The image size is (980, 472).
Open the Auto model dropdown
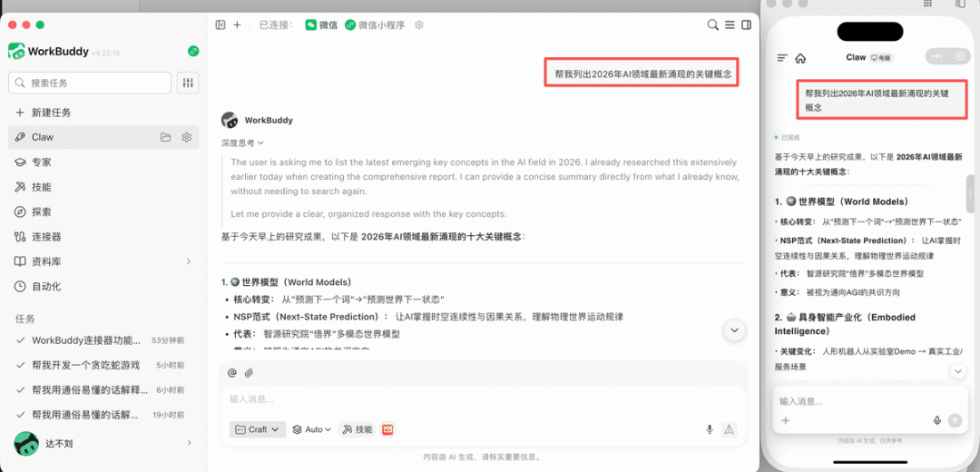(312, 429)
